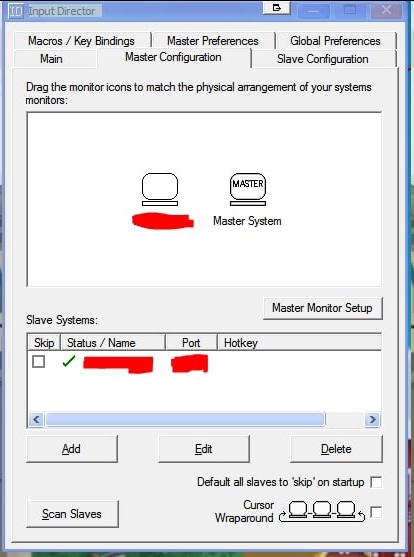This screenshot has width=414, height=557.
Task: Select the MASTER monitor icon
Action: point(248,189)
